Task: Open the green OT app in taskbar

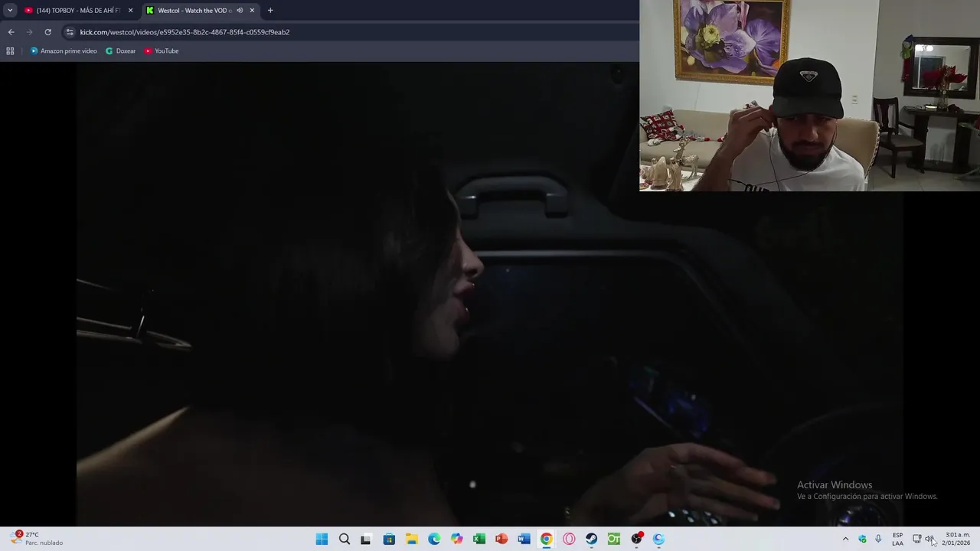Action: tap(613, 539)
